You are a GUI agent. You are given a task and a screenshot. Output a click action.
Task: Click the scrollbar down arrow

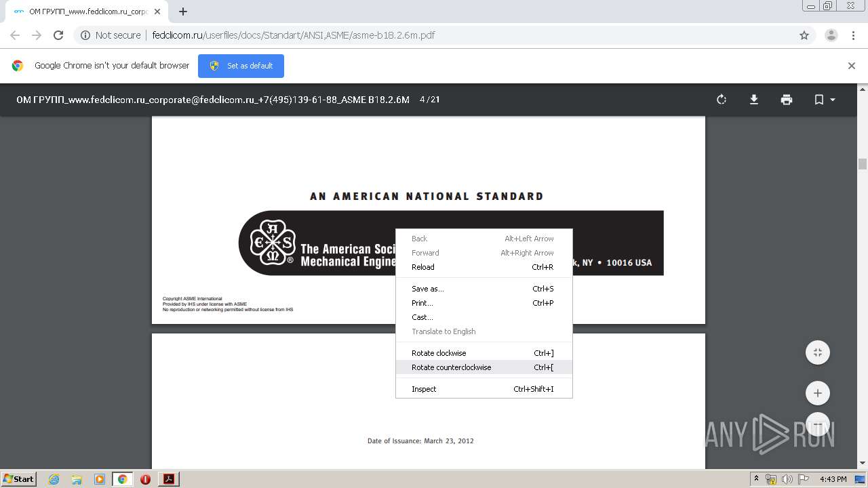(x=863, y=464)
